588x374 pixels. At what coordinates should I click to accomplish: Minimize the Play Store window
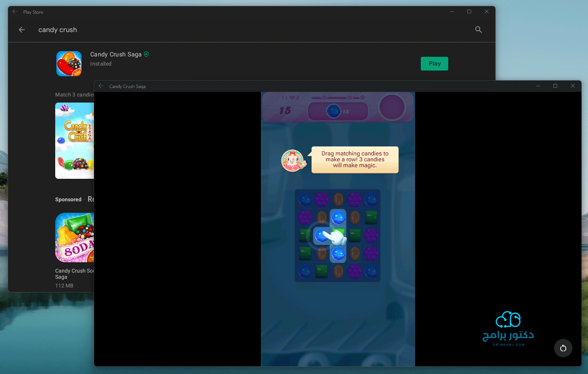[x=452, y=12]
